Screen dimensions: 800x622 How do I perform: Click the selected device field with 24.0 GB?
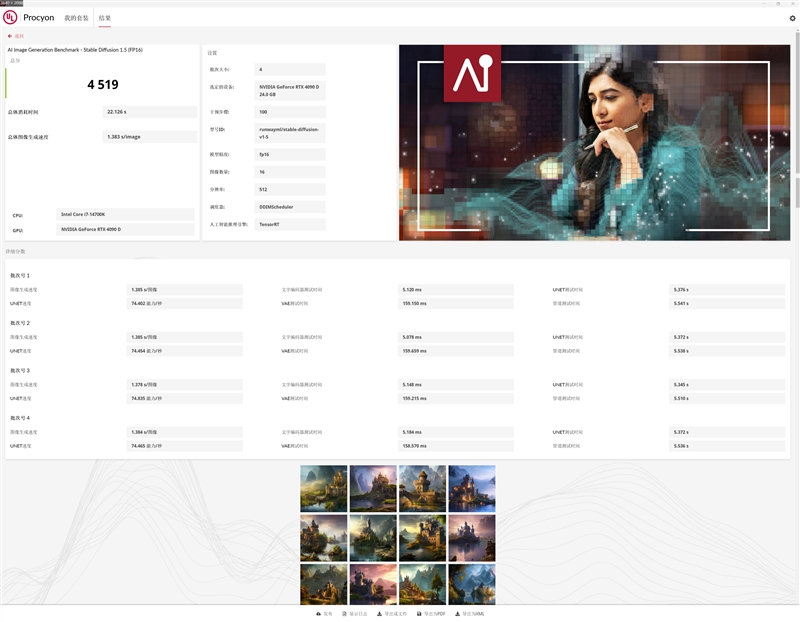click(290, 90)
